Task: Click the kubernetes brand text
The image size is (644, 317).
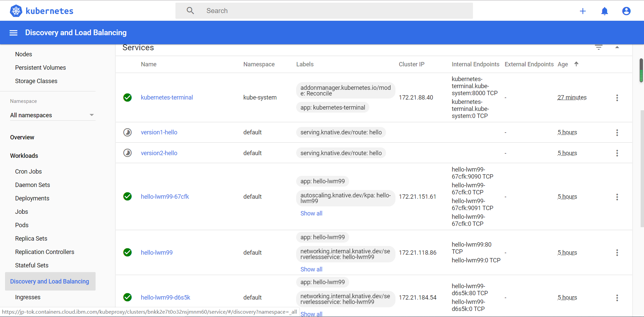Action: (49, 11)
